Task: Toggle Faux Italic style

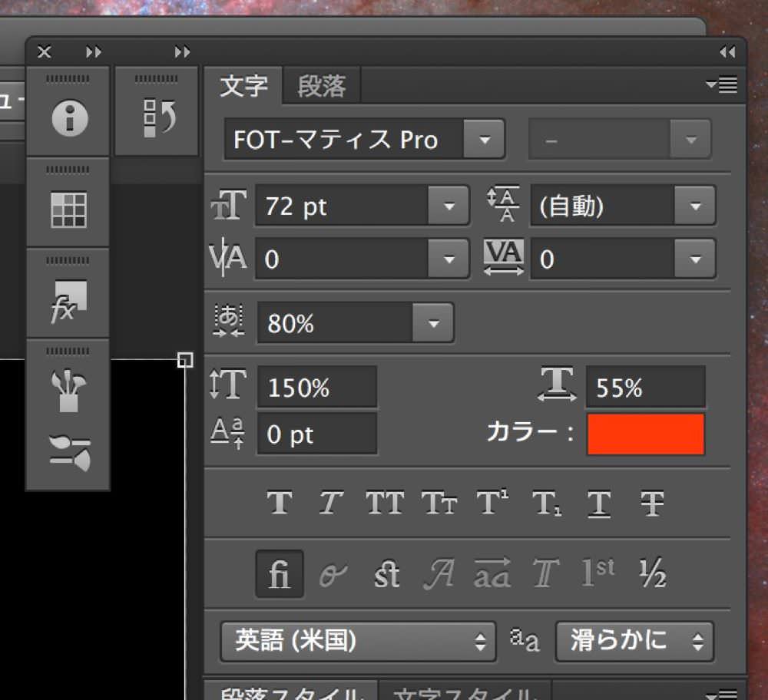Action: coord(330,502)
